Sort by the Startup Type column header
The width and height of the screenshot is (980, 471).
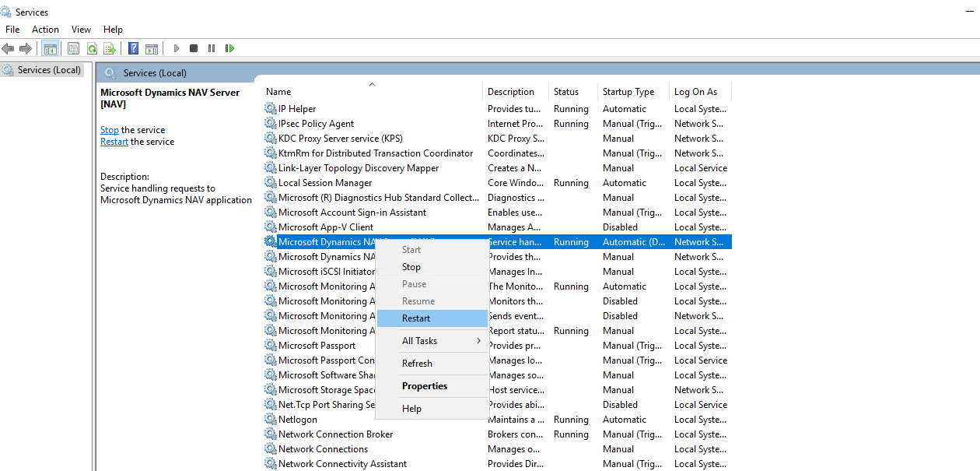(x=633, y=91)
